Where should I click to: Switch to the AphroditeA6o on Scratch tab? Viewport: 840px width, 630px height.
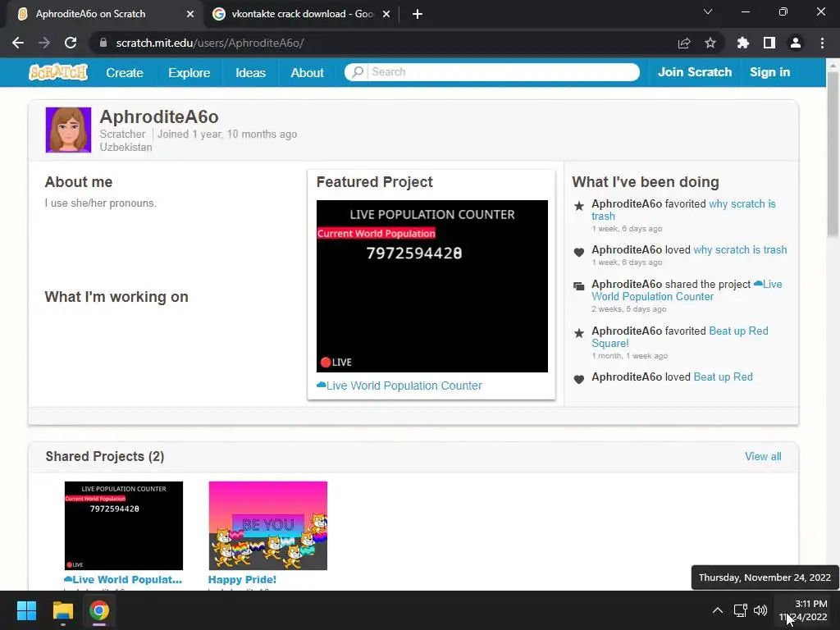102,14
